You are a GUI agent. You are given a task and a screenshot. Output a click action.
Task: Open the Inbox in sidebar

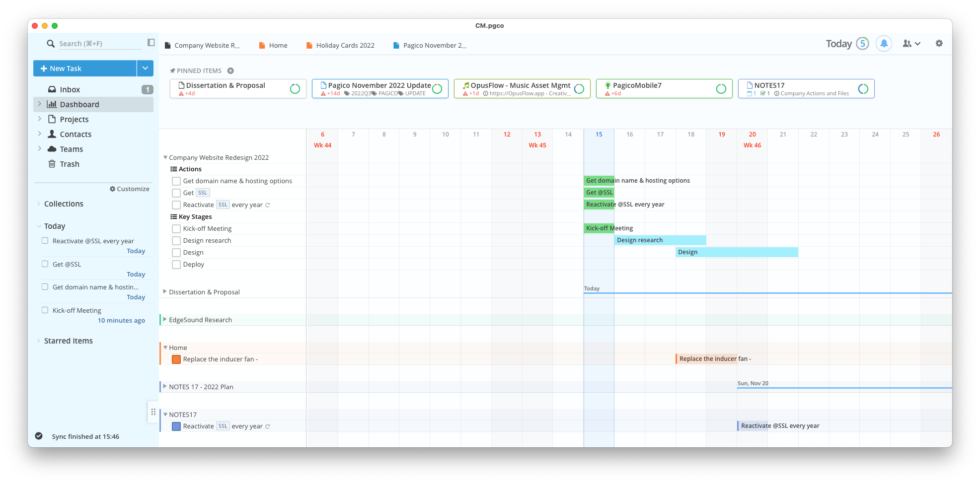click(70, 90)
